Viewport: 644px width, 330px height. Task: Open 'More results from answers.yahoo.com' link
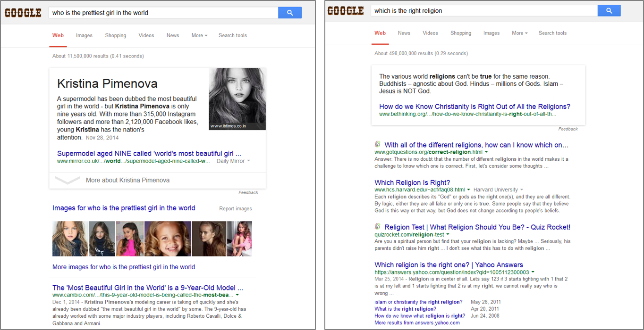coord(417,323)
